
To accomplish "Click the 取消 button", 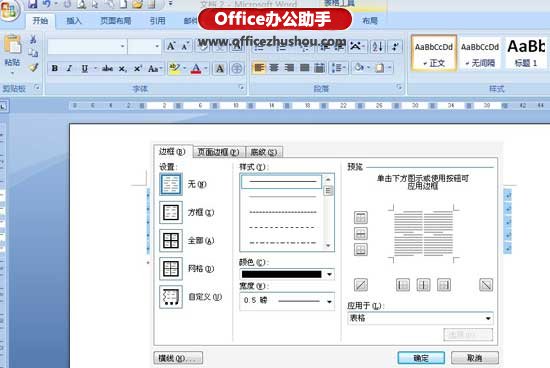I will point(475,358).
